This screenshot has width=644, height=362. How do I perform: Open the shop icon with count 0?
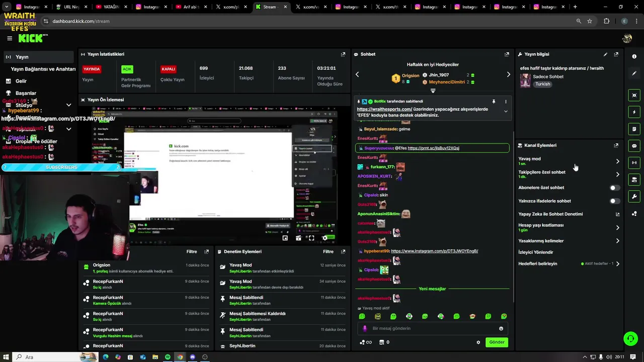(x=384, y=342)
